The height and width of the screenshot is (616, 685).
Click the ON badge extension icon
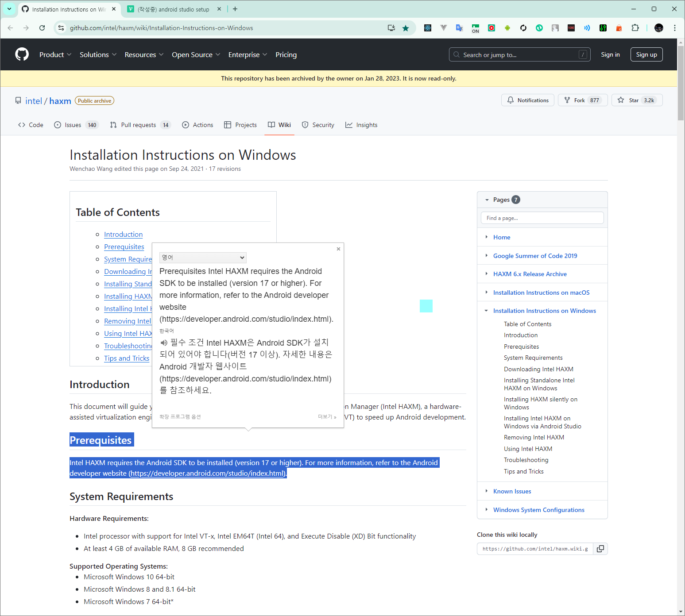tap(476, 28)
